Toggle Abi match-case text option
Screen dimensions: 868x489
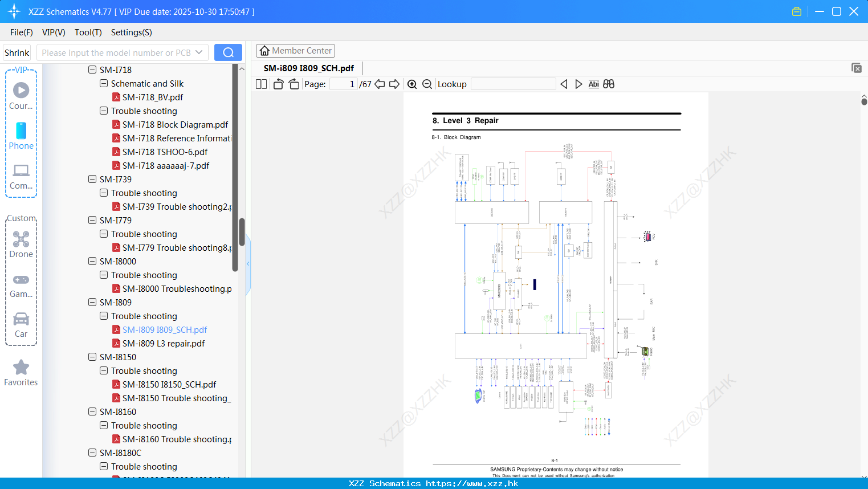[593, 84]
